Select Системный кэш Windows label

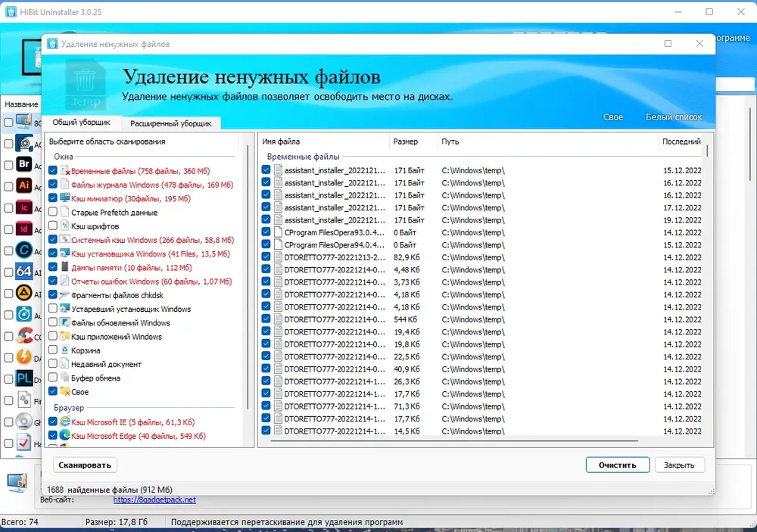[x=153, y=240]
